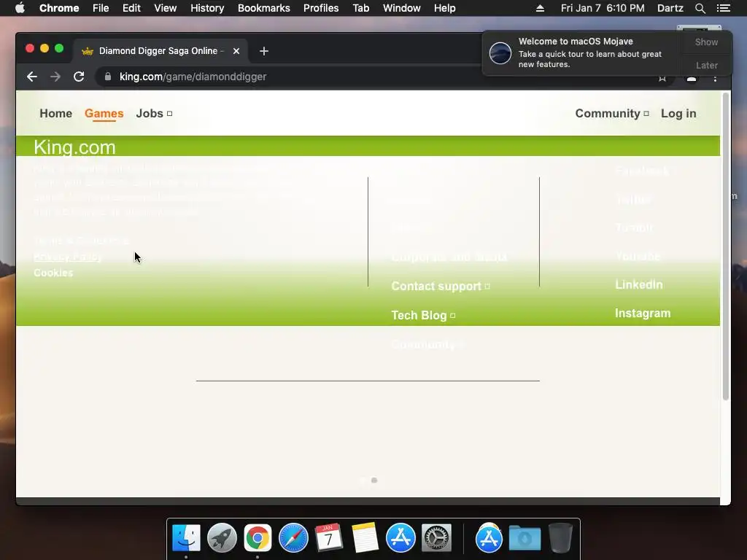
Task: Open the Chrome application menu
Action: tap(59, 8)
